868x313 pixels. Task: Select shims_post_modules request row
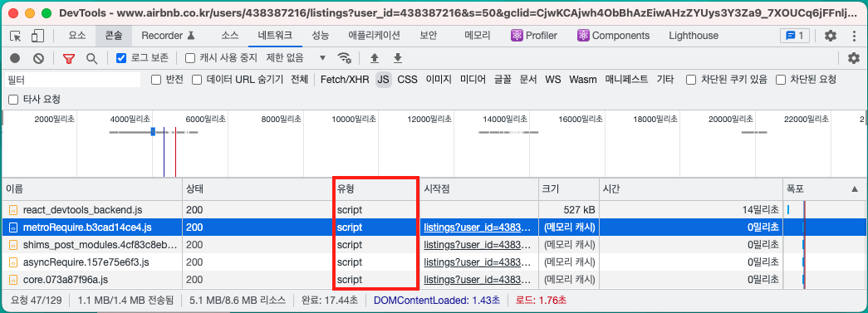[x=434, y=244]
